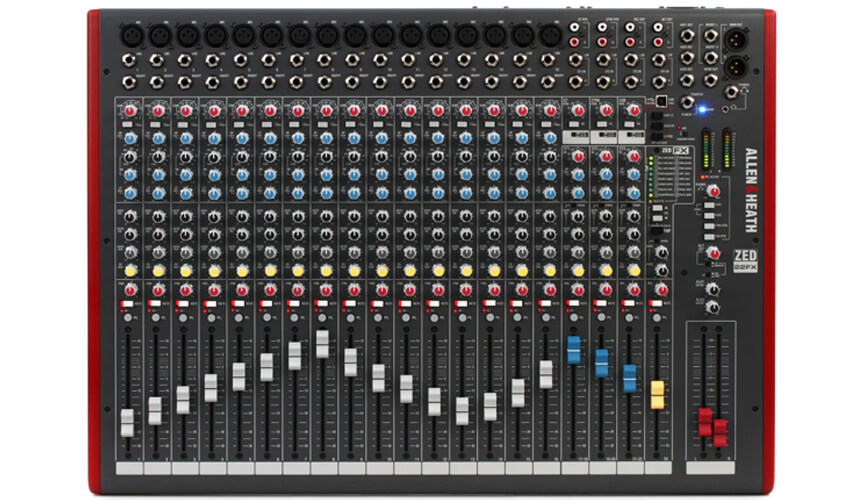Mute channel 1 with its mute button
Screen dimensions: 850x500
point(127,304)
